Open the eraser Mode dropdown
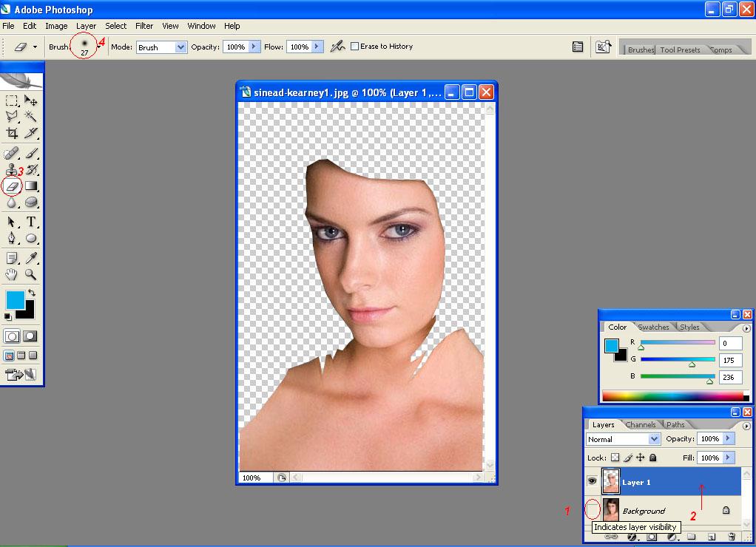Viewport: 756px width, 547px height. pos(161,47)
